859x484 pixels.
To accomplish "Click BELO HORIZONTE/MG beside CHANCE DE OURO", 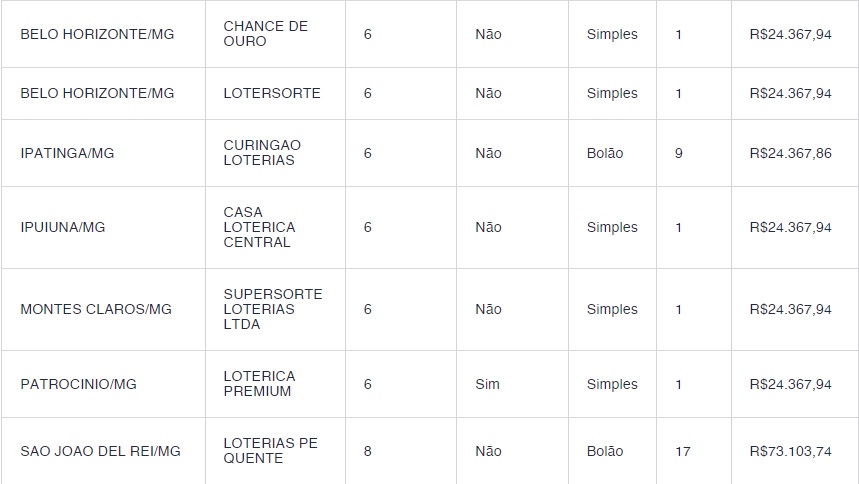I will coord(97,34).
